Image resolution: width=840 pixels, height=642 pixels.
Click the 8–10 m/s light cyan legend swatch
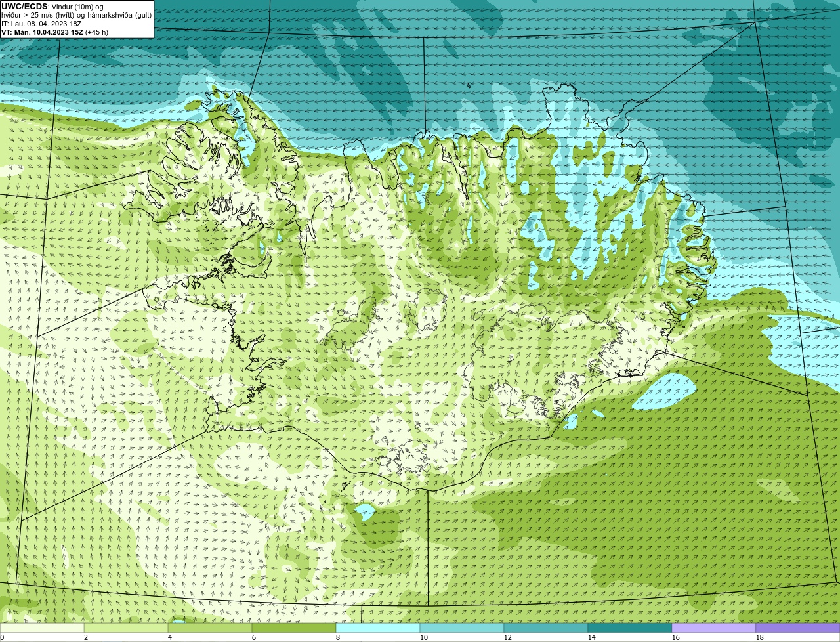pyautogui.click(x=378, y=628)
